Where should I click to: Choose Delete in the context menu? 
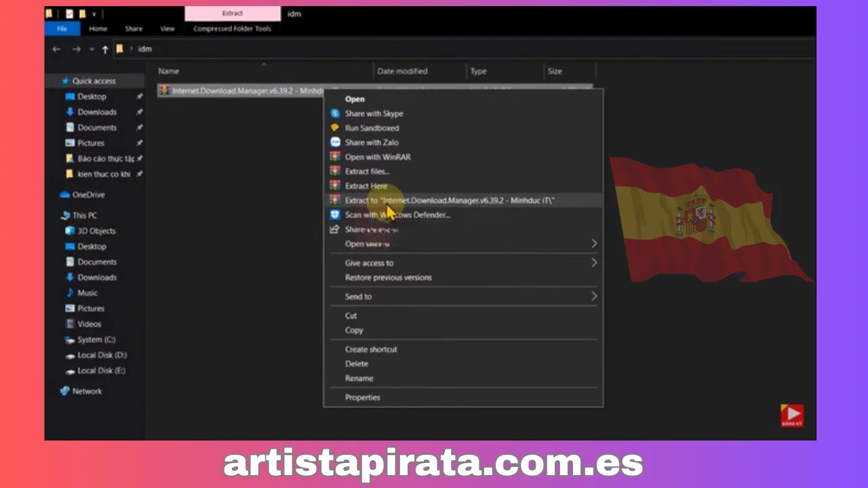(x=357, y=363)
